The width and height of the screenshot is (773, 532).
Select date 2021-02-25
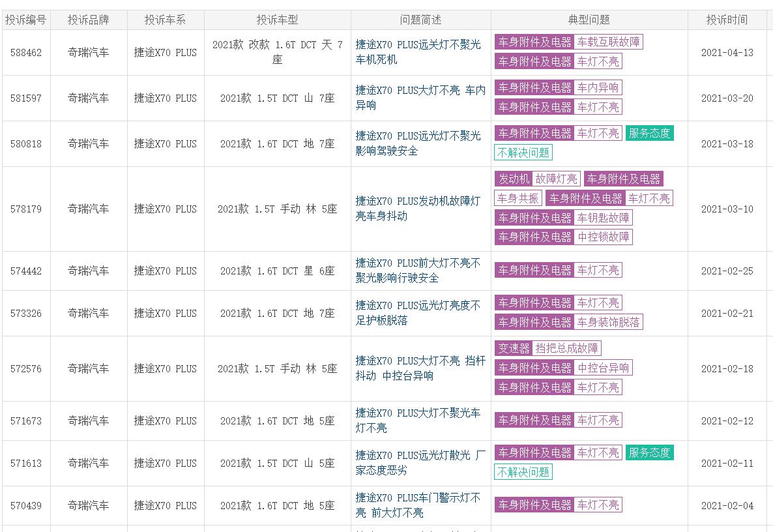[727, 271]
